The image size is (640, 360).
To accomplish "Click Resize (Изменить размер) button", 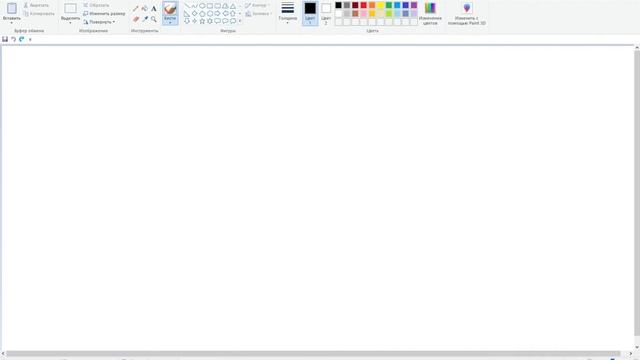I will pos(104,13).
